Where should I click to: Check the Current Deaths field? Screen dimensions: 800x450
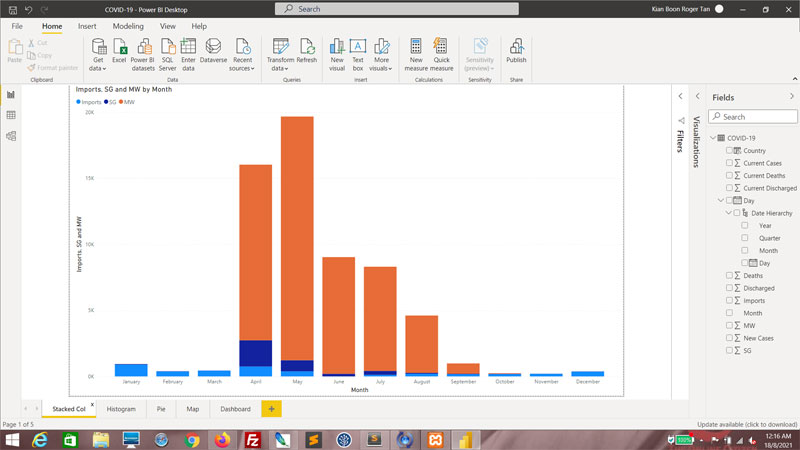click(x=729, y=176)
